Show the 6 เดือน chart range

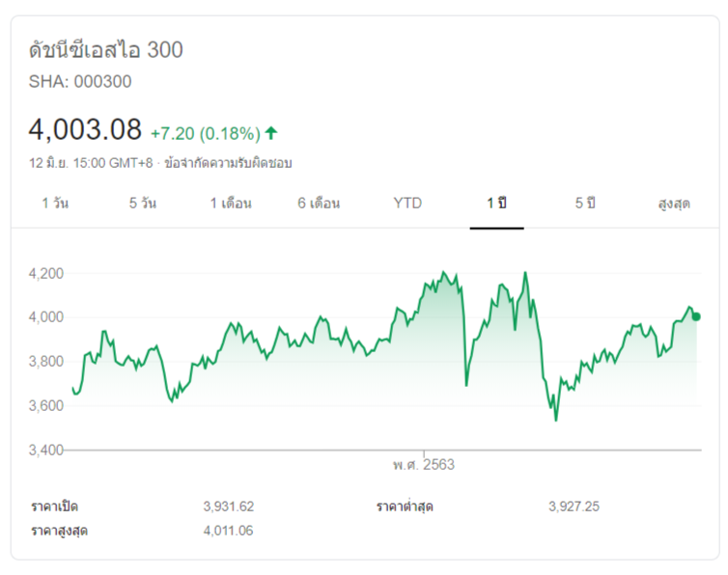click(319, 204)
